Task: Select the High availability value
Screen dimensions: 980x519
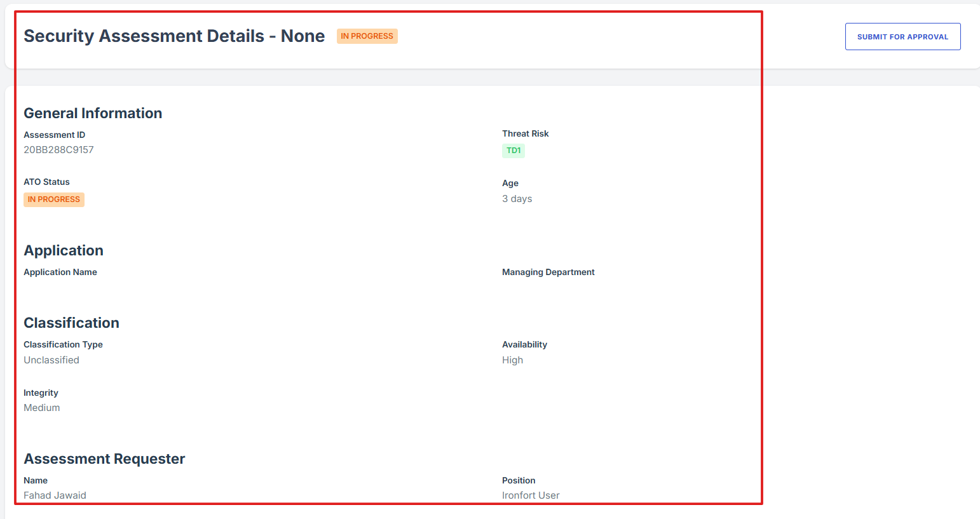Action: tap(512, 360)
